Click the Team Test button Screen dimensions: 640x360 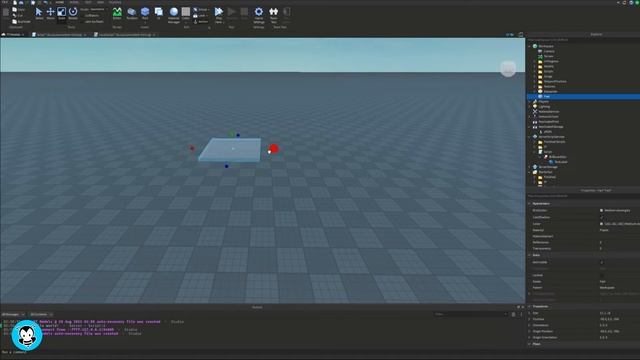273,14
